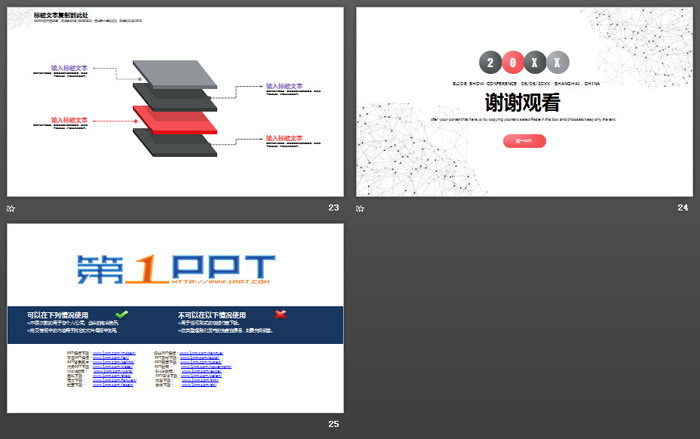The height and width of the screenshot is (439, 700).
Task: Click the red pill button on slide 24
Action: point(524,141)
